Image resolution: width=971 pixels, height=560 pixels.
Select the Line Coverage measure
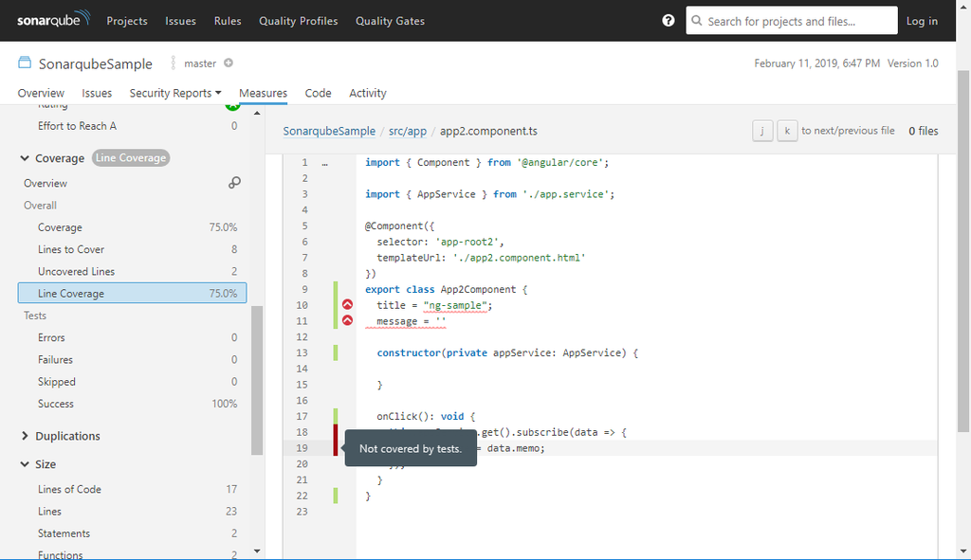[x=132, y=294]
